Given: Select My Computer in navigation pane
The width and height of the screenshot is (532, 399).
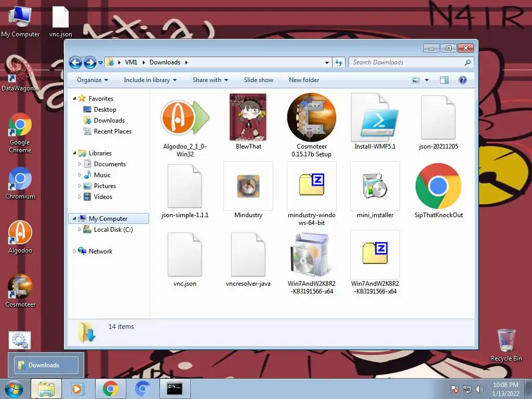Looking at the screenshot, I should [108, 219].
